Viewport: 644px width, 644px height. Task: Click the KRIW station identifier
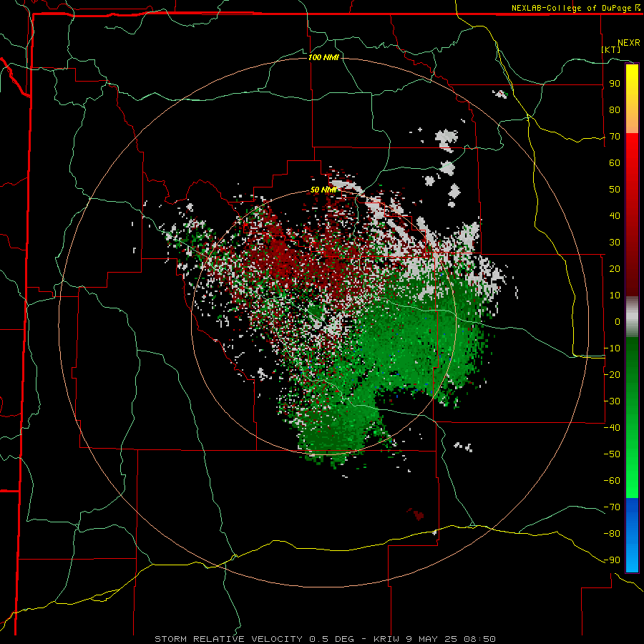[x=388, y=639]
